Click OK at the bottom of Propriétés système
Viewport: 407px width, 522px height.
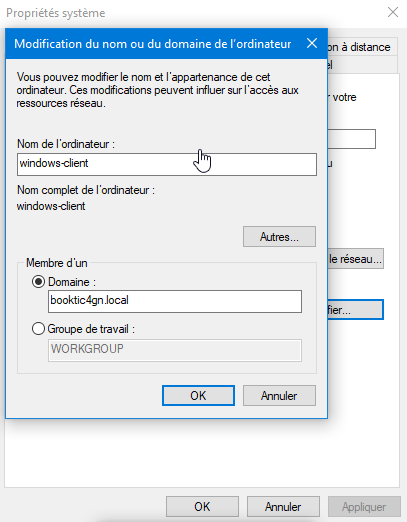tap(202, 507)
